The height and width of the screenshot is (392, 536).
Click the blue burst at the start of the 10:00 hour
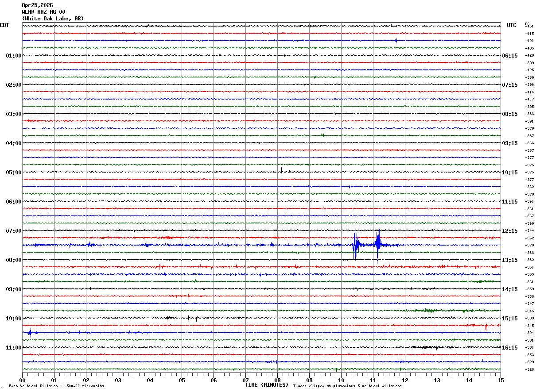[x=31, y=333]
